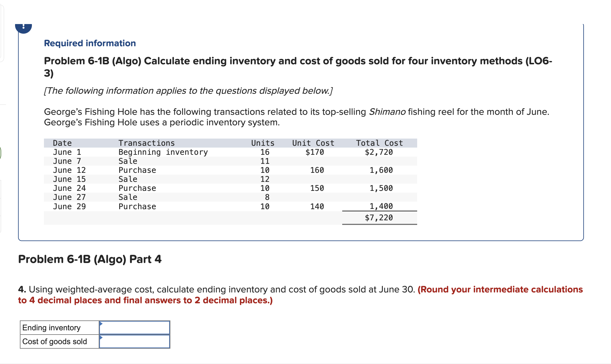Click the Total Cost column header
Image resolution: width=611 pixels, height=364 pixels.
pos(380,143)
